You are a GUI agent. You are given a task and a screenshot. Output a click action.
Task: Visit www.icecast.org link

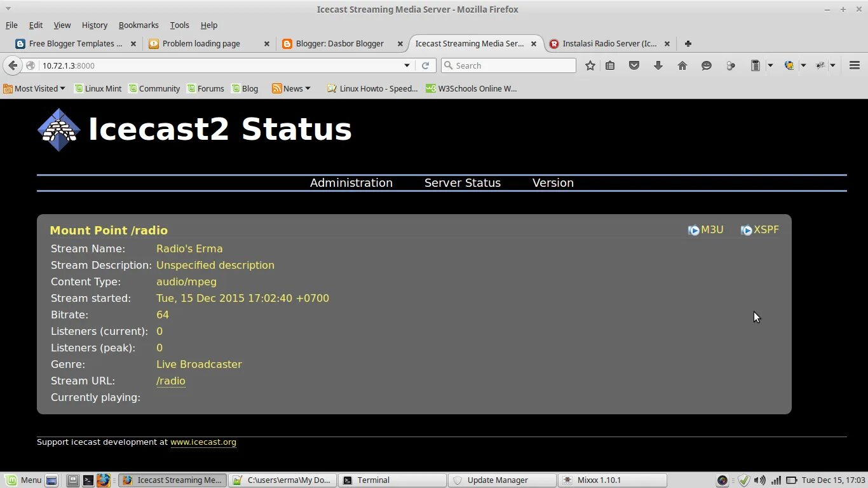click(x=203, y=442)
